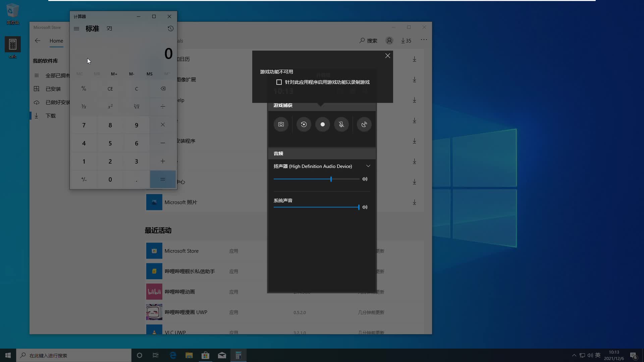Screen dimensions: 644x362
Task: Click the division key in calculator
Action: [x=163, y=107]
